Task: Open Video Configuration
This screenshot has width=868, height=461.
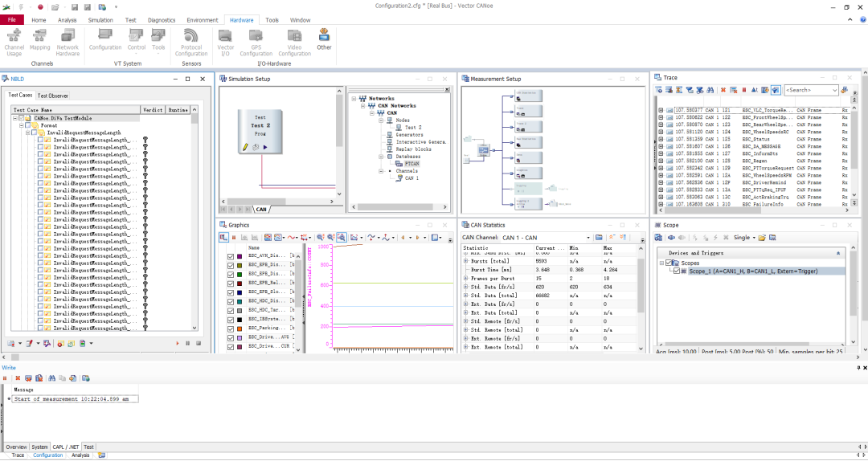Action: [x=294, y=43]
